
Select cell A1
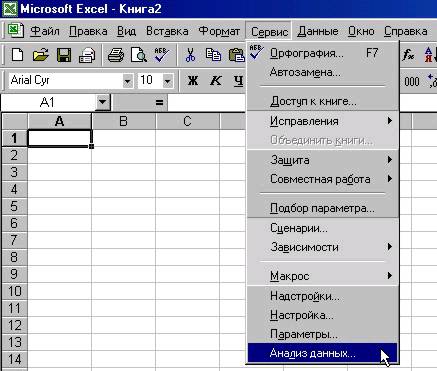[59, 138]
